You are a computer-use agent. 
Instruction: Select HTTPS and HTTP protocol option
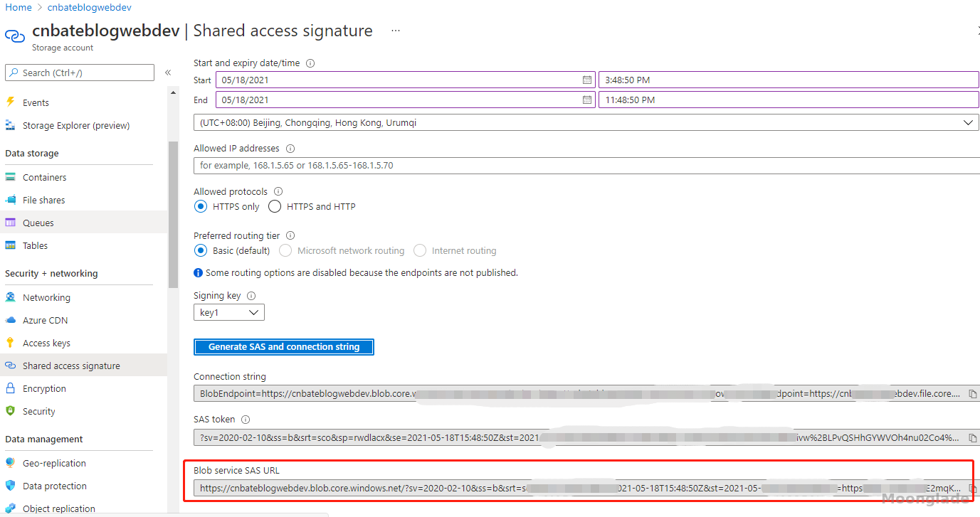tap(275, 207)
